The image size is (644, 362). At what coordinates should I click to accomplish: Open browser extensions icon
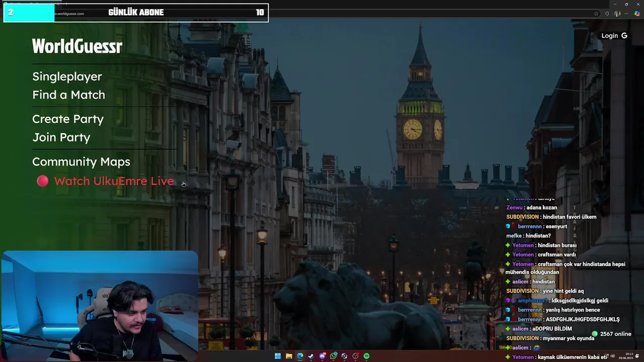point(607,14)
